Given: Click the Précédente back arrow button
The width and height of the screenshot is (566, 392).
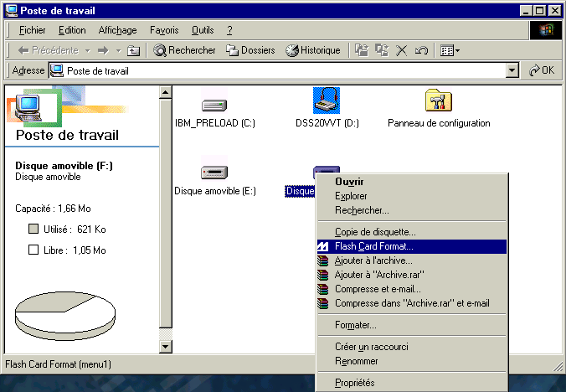Looking at the screenshot, I should [x=49, y=50].
